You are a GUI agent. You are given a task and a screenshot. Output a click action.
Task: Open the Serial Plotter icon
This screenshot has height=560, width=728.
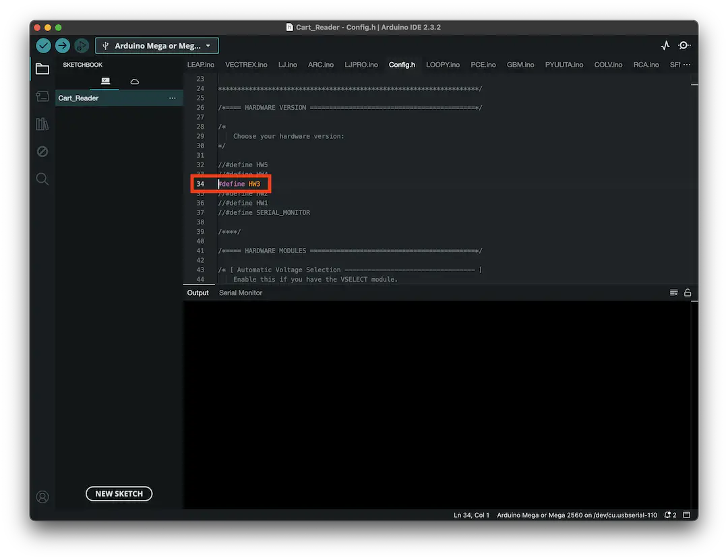click(665, 46)
